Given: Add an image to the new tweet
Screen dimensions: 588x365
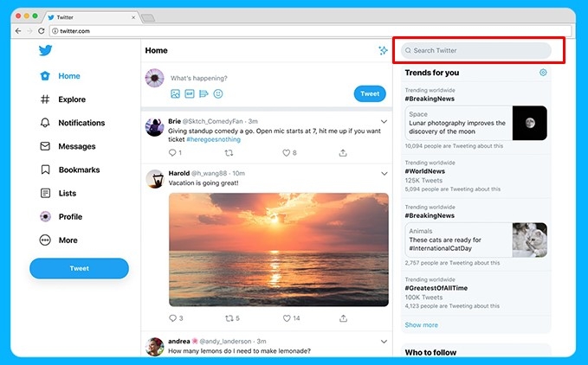Looking at the screenshot, I should 175,93.
